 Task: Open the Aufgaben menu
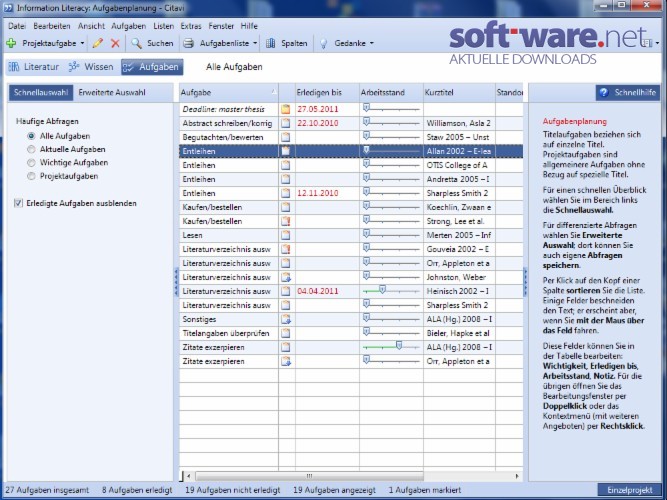[x=128, y=26]
